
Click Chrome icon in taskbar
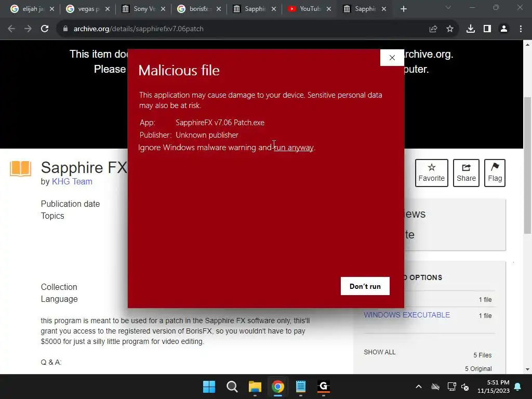(277, 387)
